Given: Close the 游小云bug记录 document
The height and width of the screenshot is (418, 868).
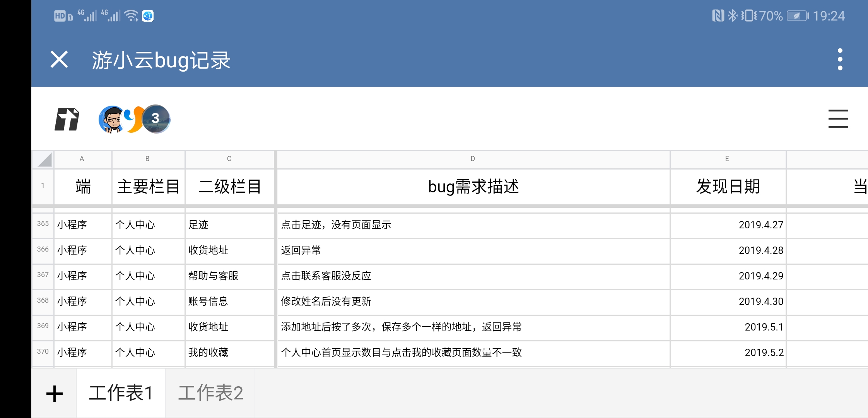Looking at the screenshot, I should tap(59, 60).
